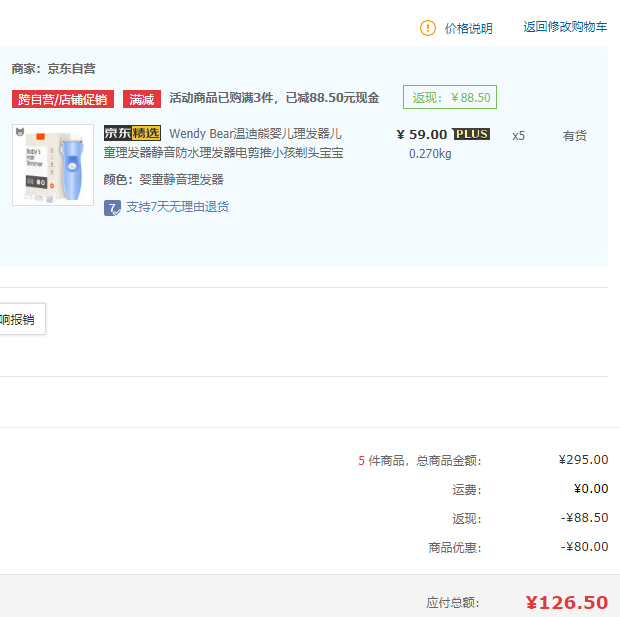Viewport: 620px width, 617px height.
Task: Click the orange price explanation exclamation icon
Action: coord(427,28)
